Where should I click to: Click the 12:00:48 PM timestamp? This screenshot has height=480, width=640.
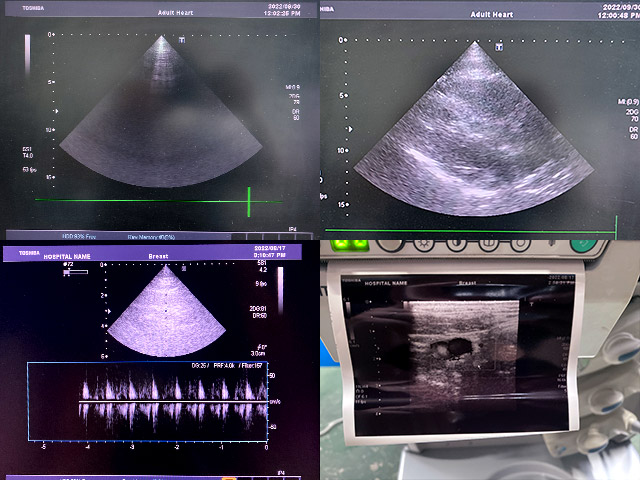click(618, 16)
